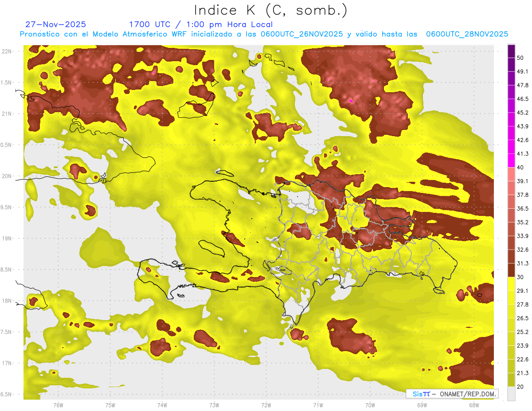Click the "75W" longitude axis label
This screenshot has width=532, height=411.
pos(110,405)
